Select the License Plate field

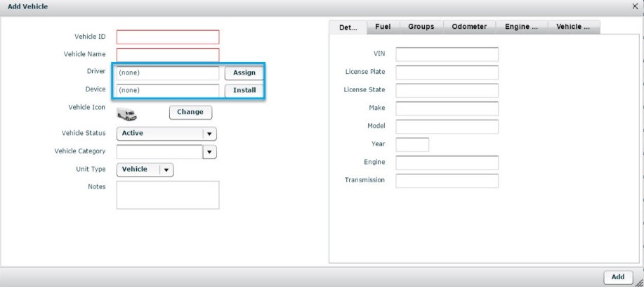(x=447, y=72)
